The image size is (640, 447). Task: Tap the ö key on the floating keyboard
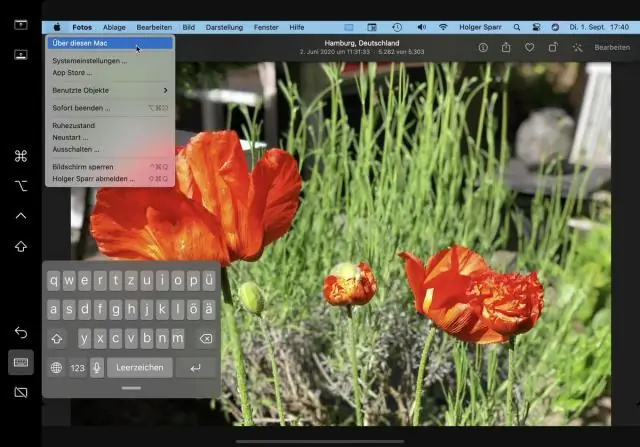193,309
